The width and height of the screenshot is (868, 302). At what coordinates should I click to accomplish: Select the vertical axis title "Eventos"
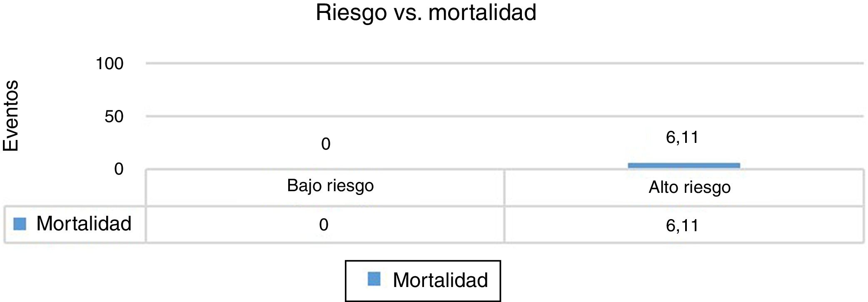tap(11, 115)
